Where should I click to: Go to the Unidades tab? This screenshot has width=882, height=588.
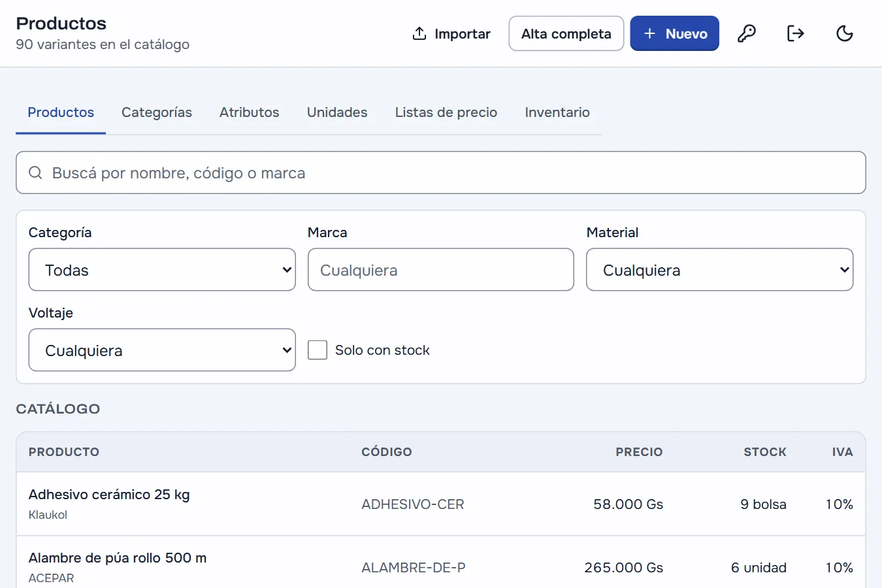pos(337,112)
